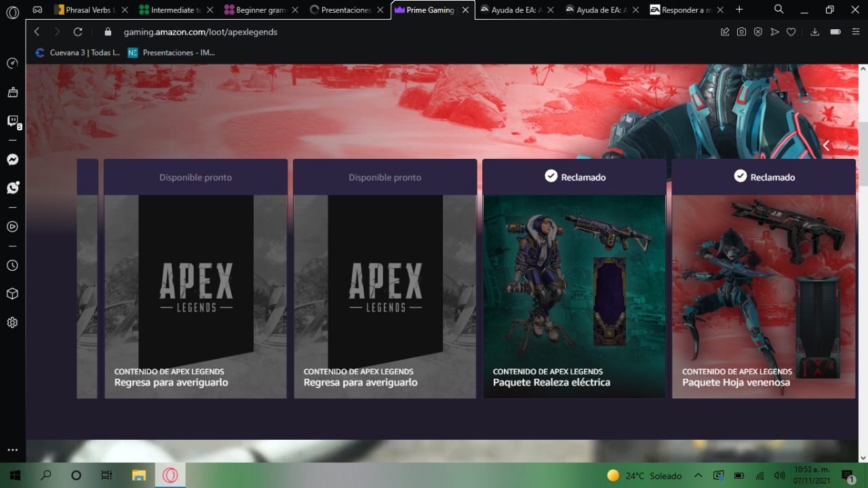The image size is (868, 488).
Task: Open the Extensions cube icon
Action: [x=12, y=294]
